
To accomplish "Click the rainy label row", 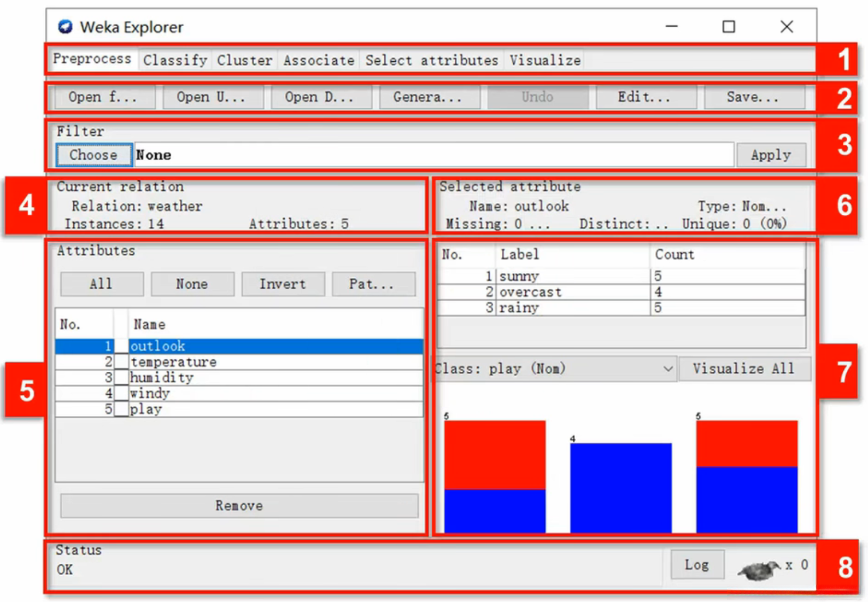I will 621,308.
